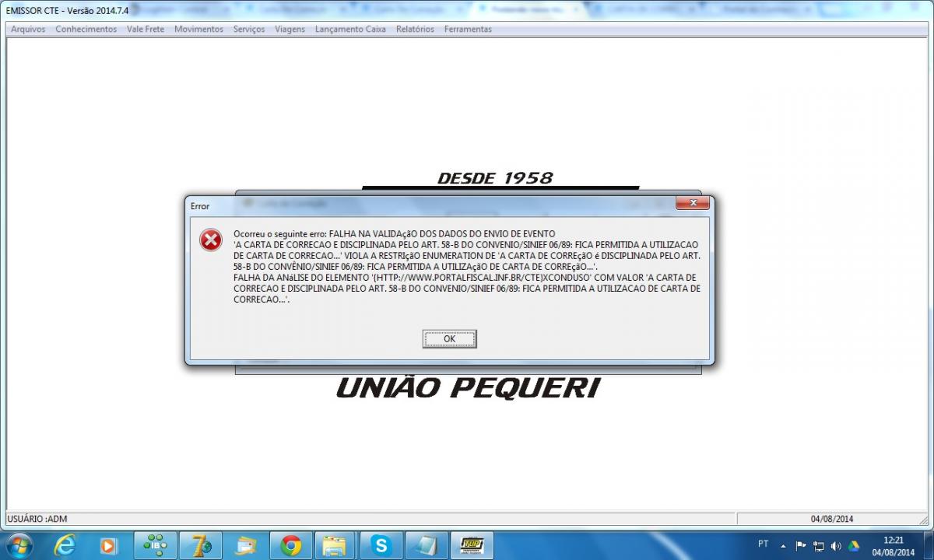Click the PT language indicator

[763, 544]
